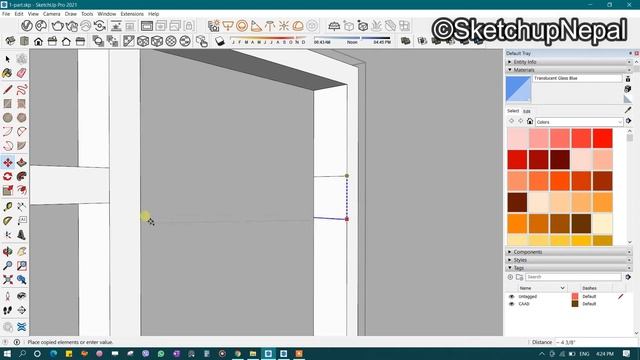This screenshot has height=360, width=640.
Task: Open the Colors library dropdown
Action: pyautogui.click(x=579, y=122)
